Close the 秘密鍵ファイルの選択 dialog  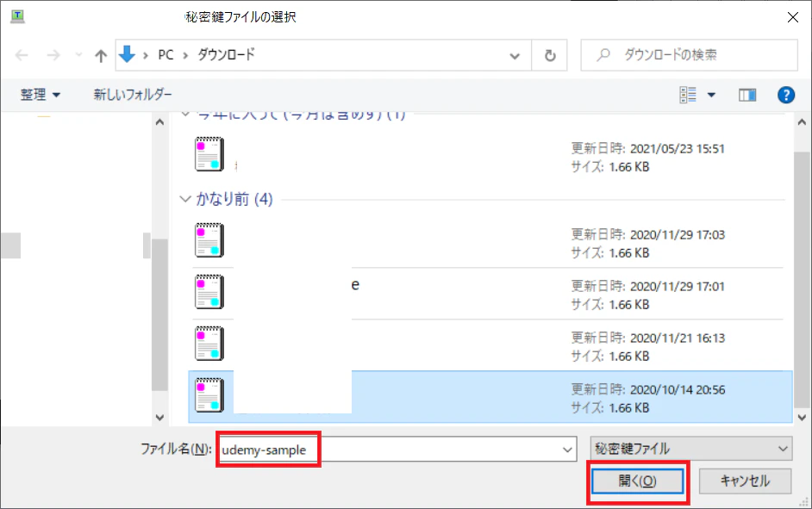pos(792,17)
